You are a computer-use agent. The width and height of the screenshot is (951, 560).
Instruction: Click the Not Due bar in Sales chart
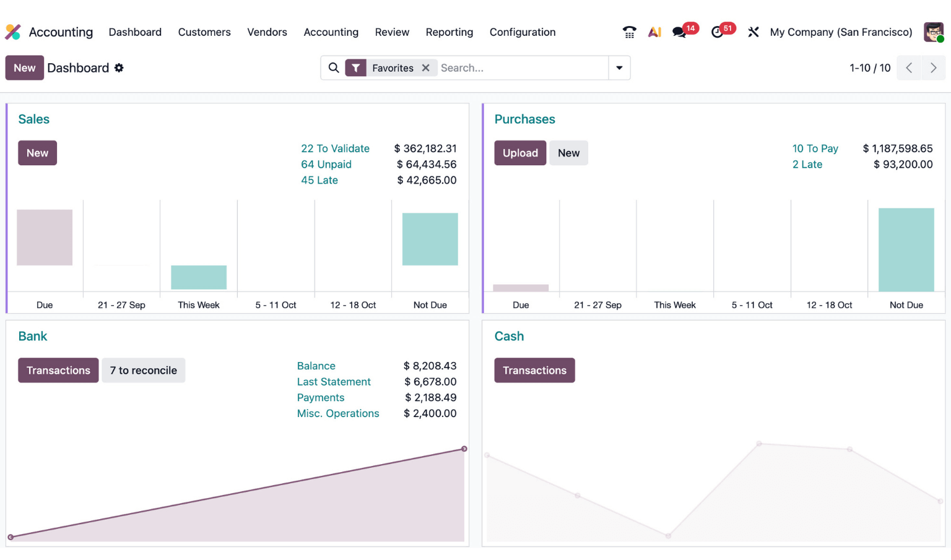point(430,239)
